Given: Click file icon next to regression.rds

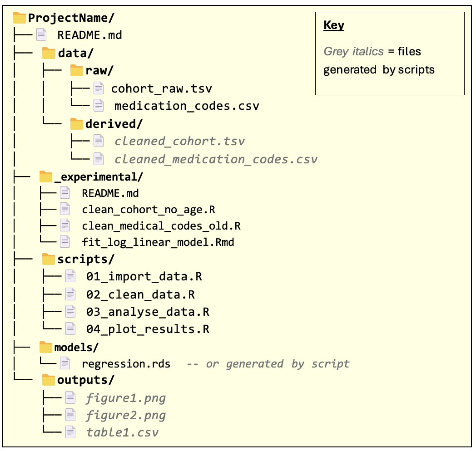Looking at the screenshot, I should pos(65,363).
